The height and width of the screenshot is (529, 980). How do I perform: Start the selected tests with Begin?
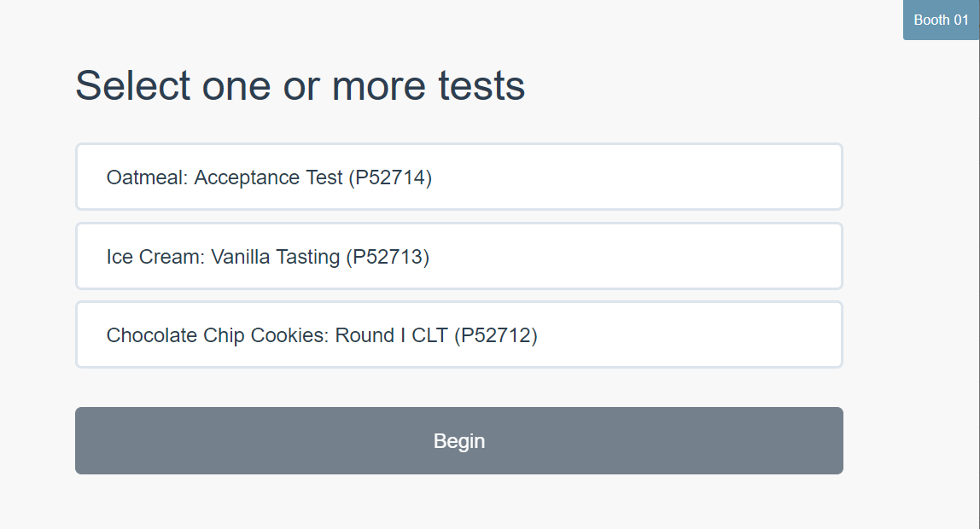459,440
